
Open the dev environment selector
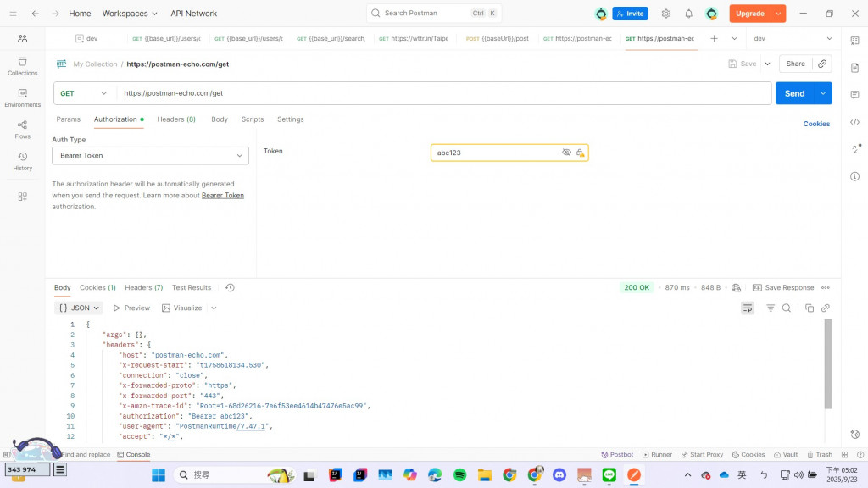(793, 38)
